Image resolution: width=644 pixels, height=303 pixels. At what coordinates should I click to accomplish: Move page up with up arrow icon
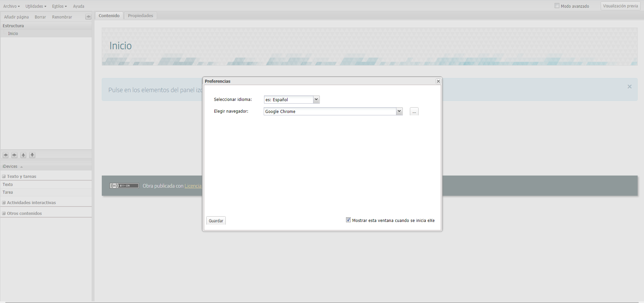point(23,155)
